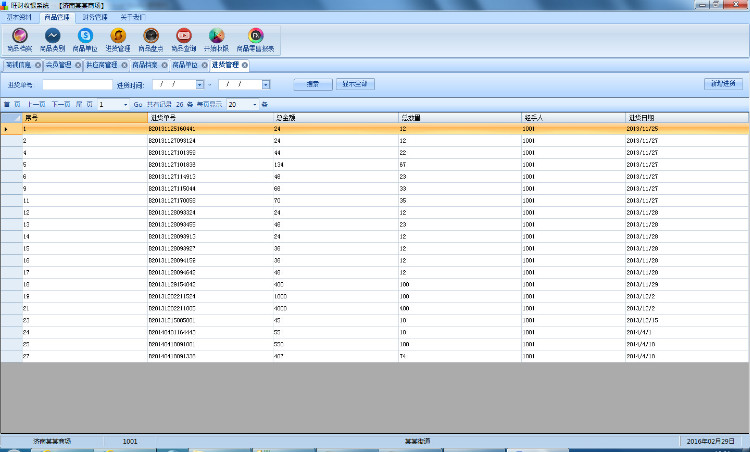Close the 供应商管理 tab with its X icon

(x=124, y=65)
